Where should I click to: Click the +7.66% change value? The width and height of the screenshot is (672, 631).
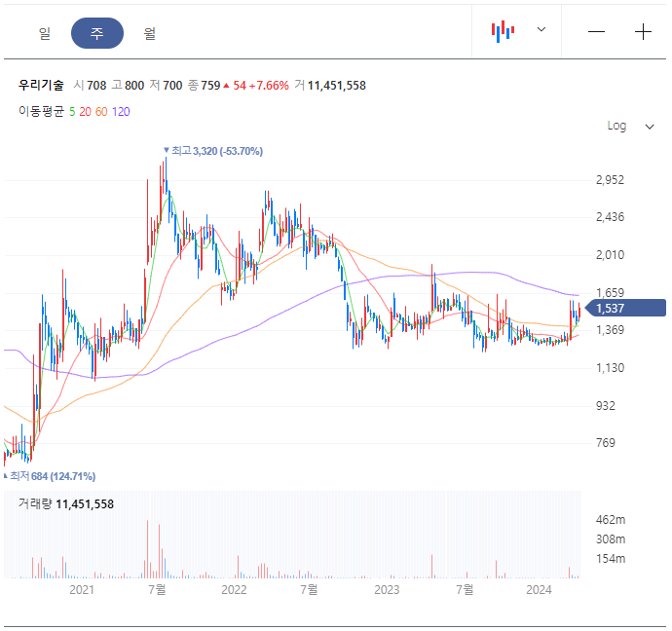click(269, 86)
